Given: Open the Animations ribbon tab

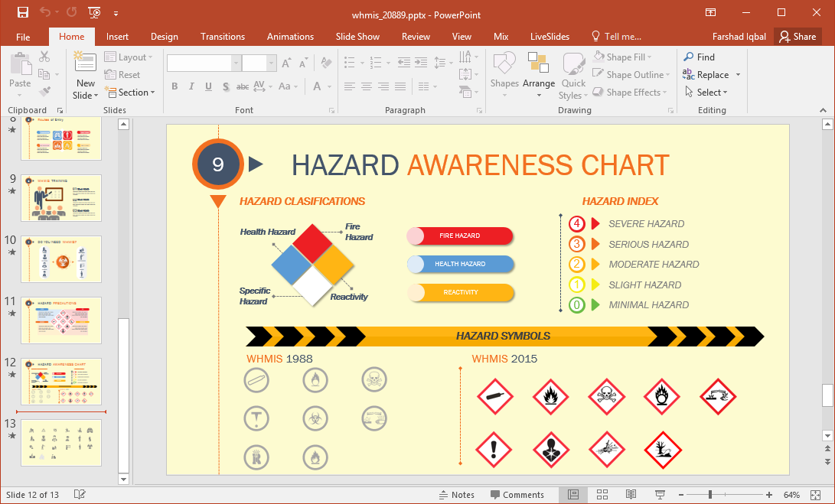Looking at the screenshot, I should coord(290,36).
